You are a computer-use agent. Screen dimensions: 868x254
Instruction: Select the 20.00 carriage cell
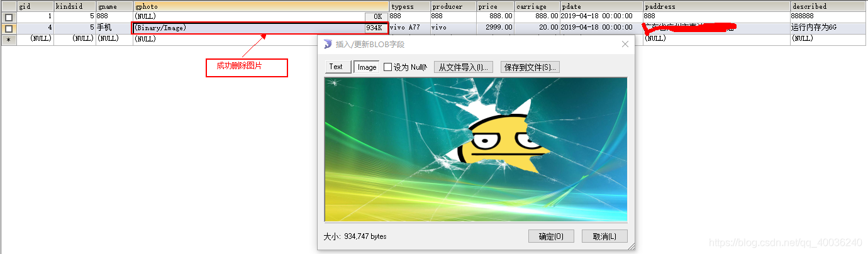[x=537, y=28]
